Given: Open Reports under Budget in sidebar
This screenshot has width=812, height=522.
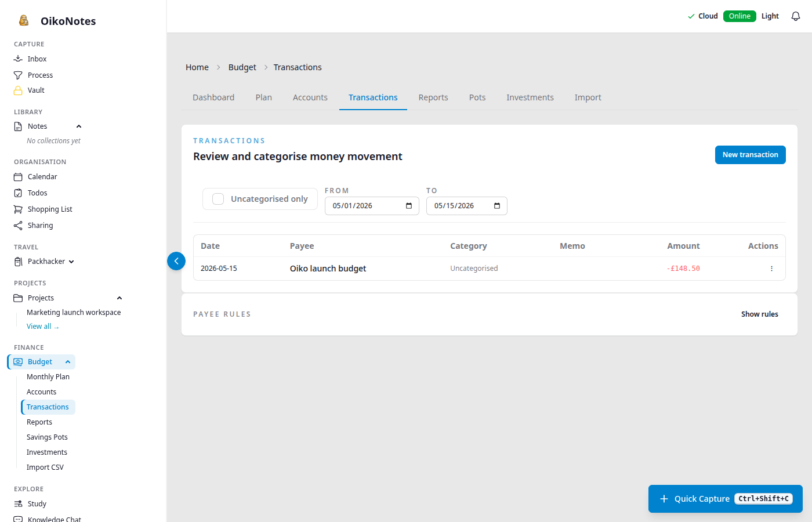Looking at the screenshot, I should (x=39, y=422).
